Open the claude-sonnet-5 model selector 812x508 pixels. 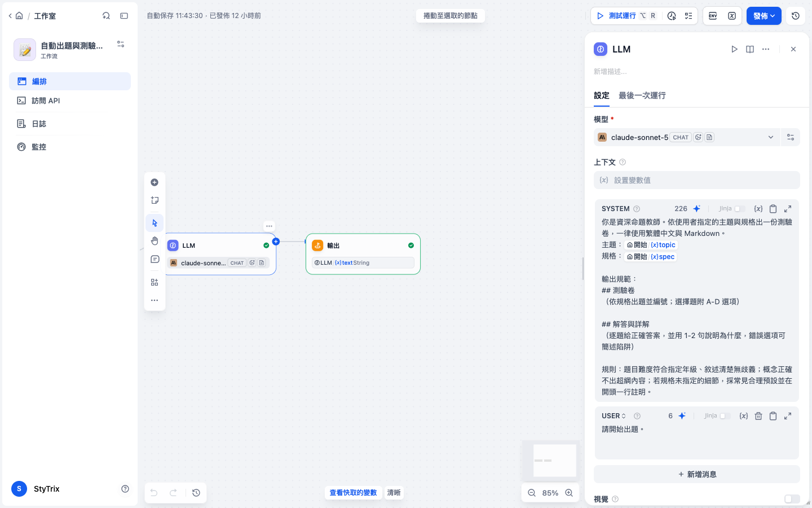point(687,137)
